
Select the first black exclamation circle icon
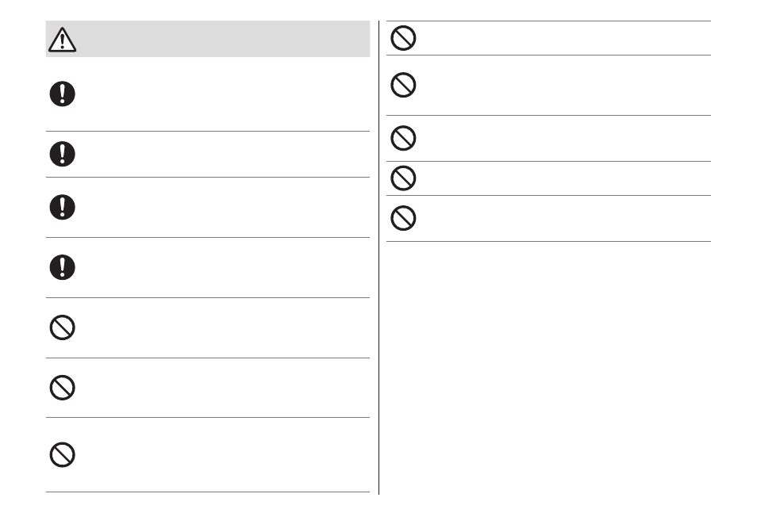click(62, 94)
